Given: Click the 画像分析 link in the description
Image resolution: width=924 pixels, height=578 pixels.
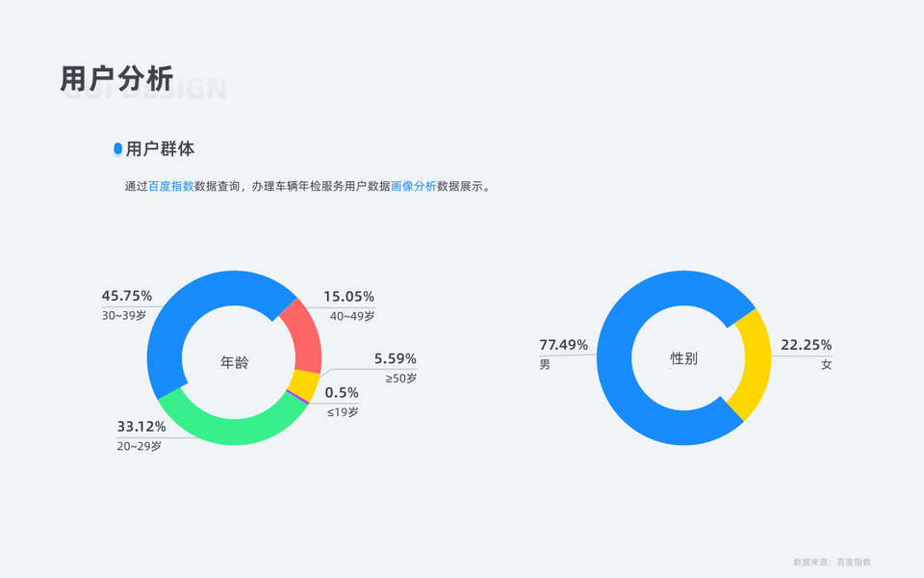Looking at the screenshot, I should pos(414,187).
